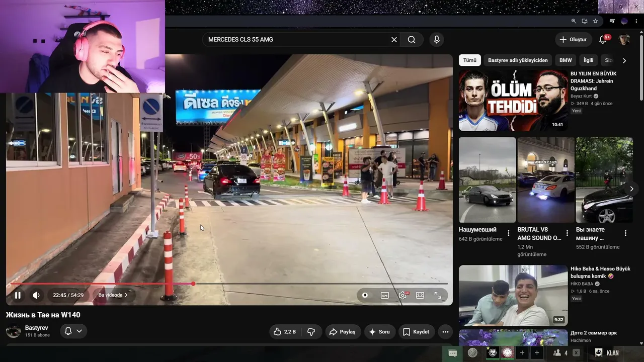The width and height of the screenshot is (644, 362).
Task: Open the browser three-dot menu
Action: tap(636, 21)
